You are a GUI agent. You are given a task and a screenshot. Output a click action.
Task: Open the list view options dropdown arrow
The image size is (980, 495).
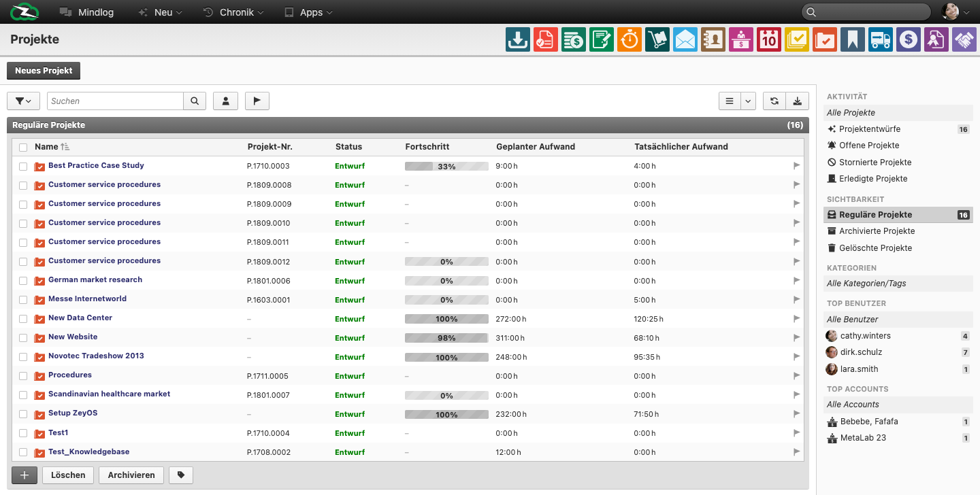[748, 101]
